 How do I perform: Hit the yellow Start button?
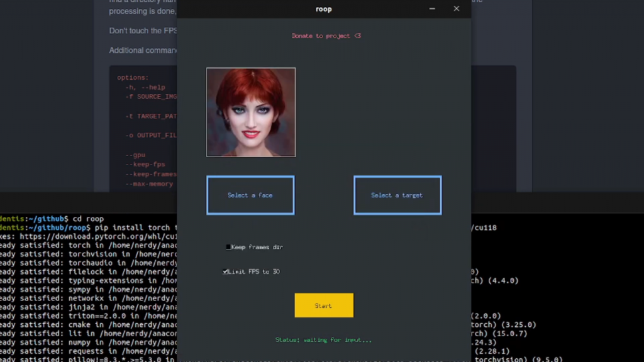coord(324,305)
